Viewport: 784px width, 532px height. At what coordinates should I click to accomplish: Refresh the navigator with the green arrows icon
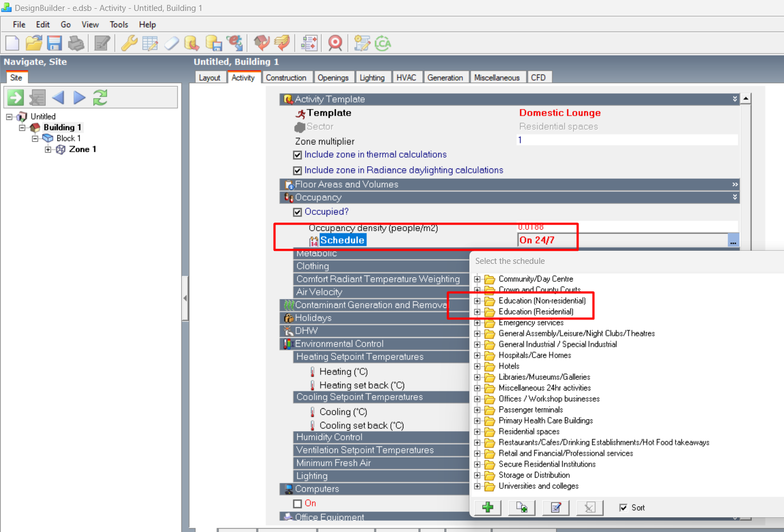click(100, 98)
